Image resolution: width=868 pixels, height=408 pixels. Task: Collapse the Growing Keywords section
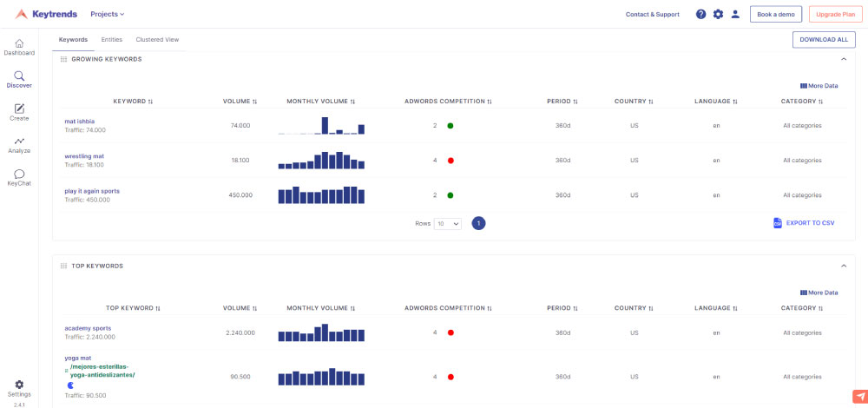pos(844,59)
